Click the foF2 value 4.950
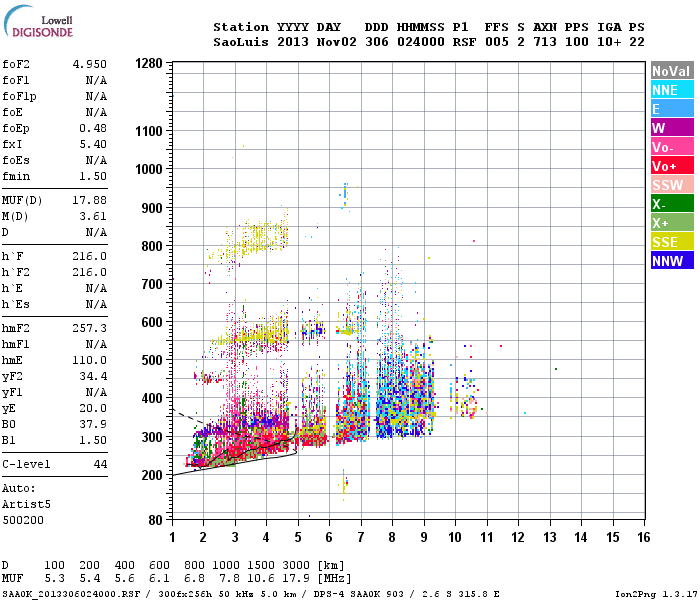 [90, 64]
